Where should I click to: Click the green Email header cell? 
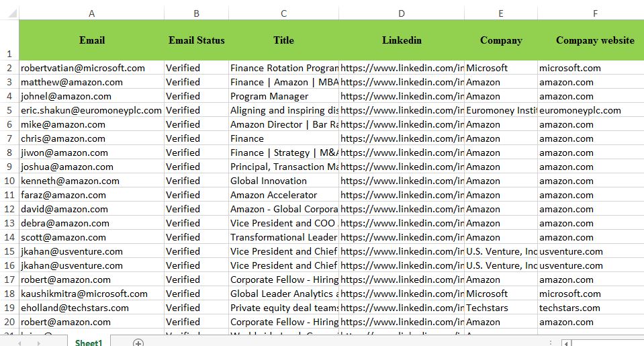click(91, 40)
